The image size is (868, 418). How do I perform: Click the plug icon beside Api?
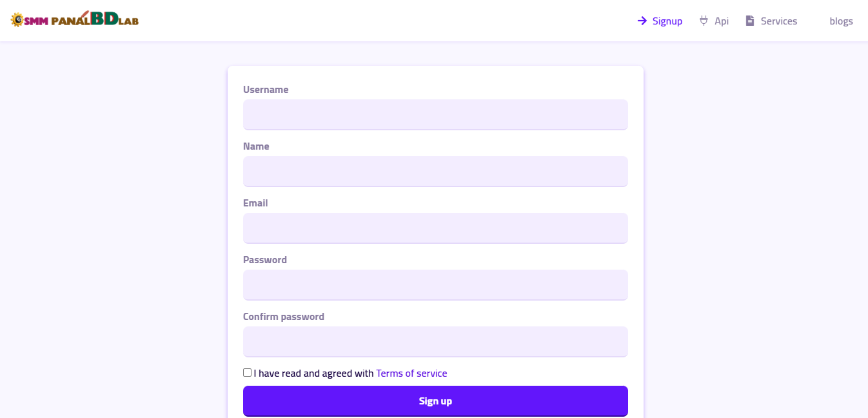coord(704,21)
